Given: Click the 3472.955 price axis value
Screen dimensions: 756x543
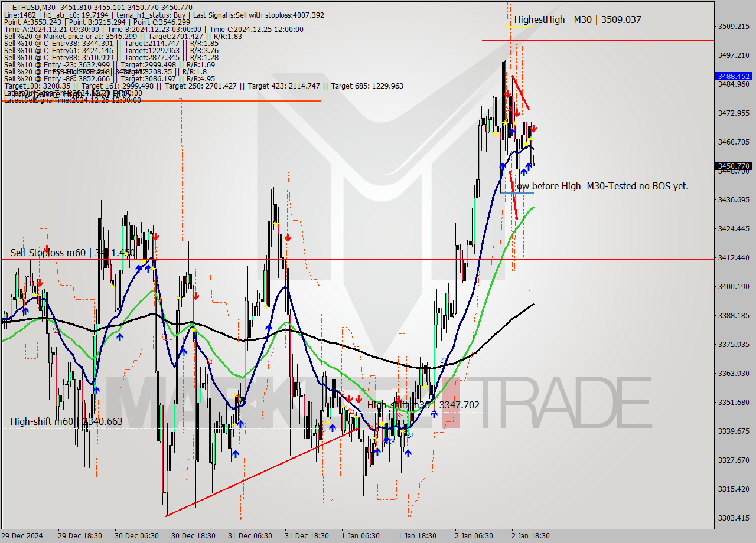Looking at the screenshot, I should coord(733,113).
